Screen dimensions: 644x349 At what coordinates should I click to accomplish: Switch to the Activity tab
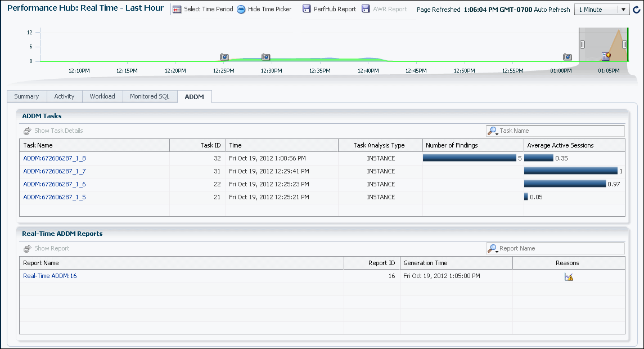[x=64, y=96]
